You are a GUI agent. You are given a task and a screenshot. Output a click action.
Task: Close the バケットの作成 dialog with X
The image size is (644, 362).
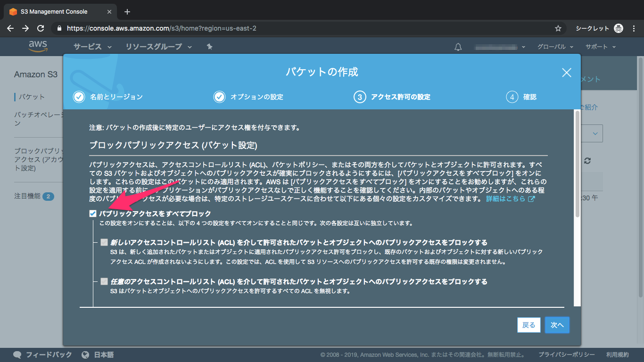567,72
